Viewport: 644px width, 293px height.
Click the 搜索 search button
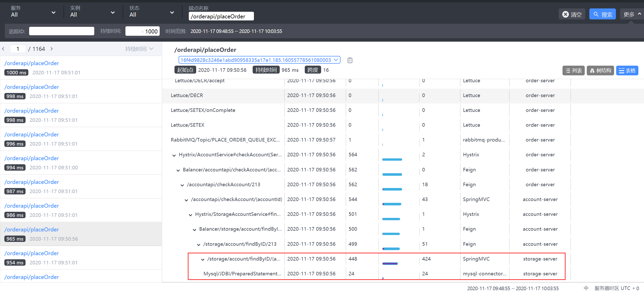point(602,14)
